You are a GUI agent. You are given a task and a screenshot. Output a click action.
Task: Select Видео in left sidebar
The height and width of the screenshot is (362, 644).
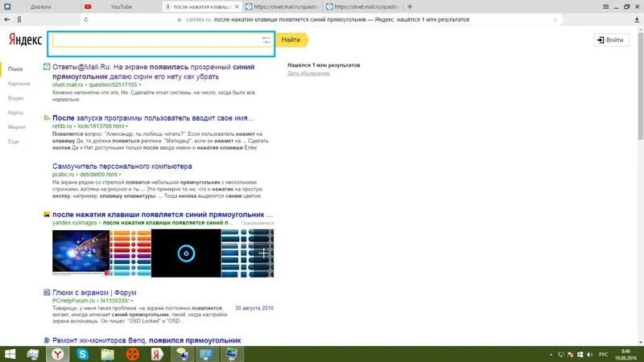coord(15,98)
